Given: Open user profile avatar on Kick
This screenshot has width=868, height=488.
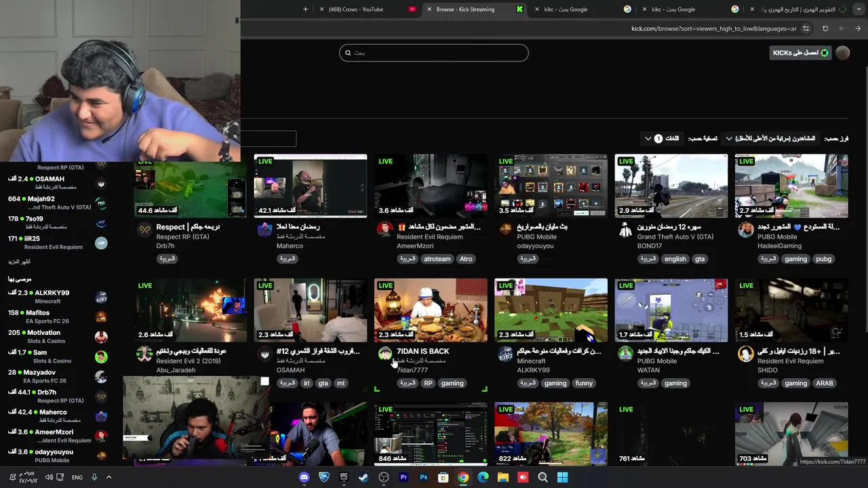Looking at the screenshot, I should click(843, 53).
